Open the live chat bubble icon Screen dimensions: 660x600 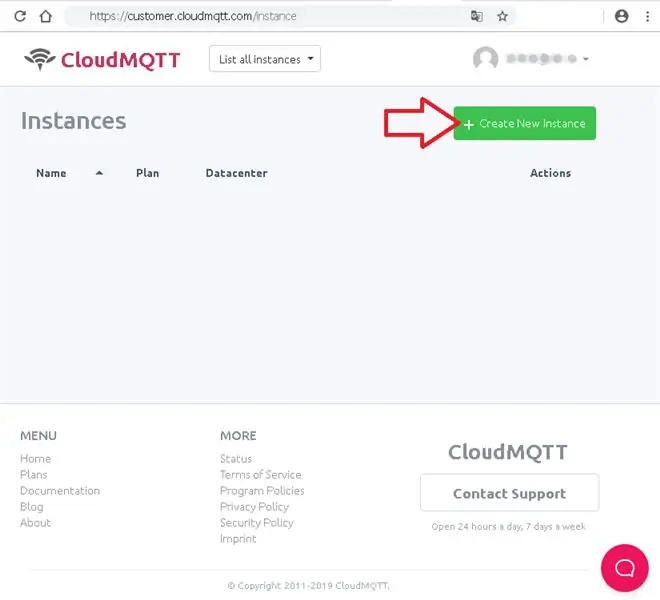click(x=625, y=568)
